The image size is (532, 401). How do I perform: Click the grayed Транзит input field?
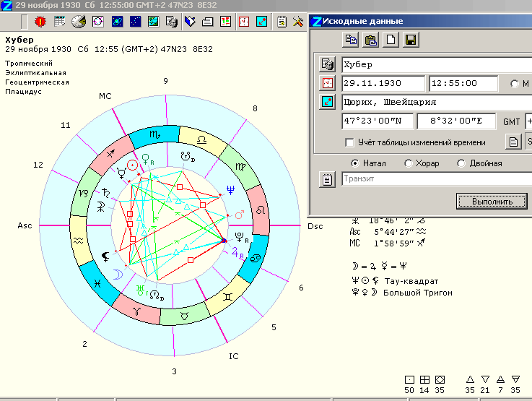click(x=437, y=179)
